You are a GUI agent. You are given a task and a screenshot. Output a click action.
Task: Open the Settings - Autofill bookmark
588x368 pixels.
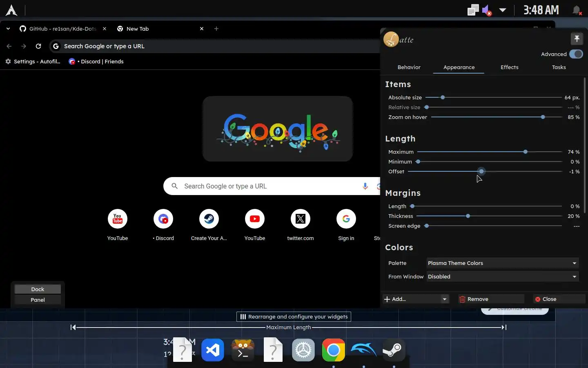tap(33, 61)
